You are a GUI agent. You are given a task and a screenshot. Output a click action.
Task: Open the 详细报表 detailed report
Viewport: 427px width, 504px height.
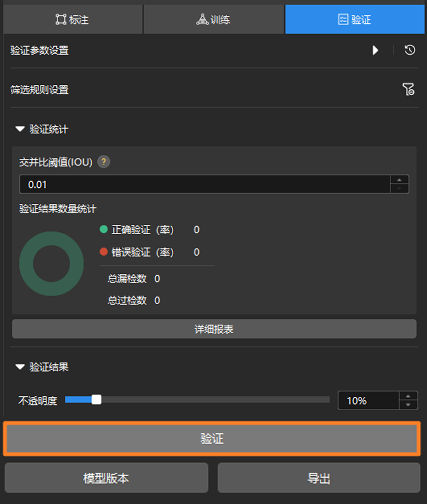[x=214, y=329]
